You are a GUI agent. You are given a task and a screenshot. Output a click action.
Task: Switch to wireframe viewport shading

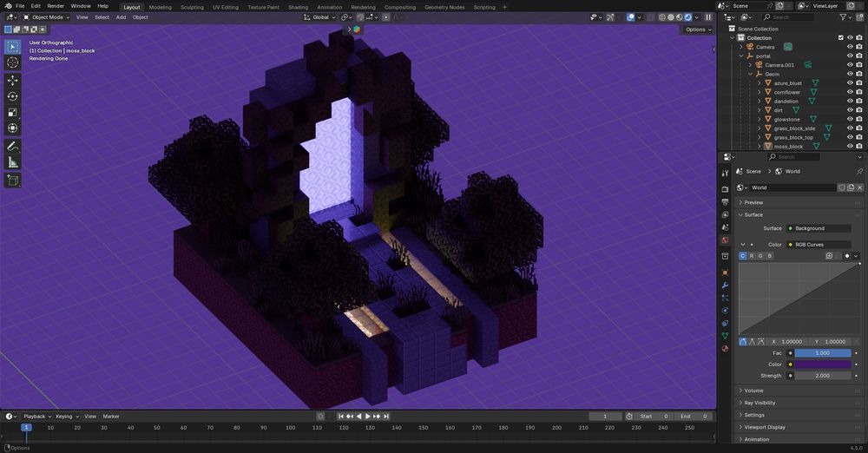(662, 17)
